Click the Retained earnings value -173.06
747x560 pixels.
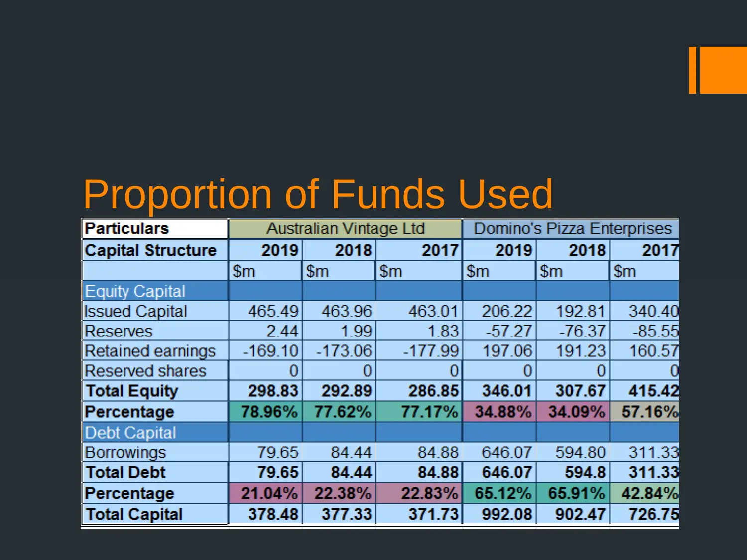click(x=344, y=351)
